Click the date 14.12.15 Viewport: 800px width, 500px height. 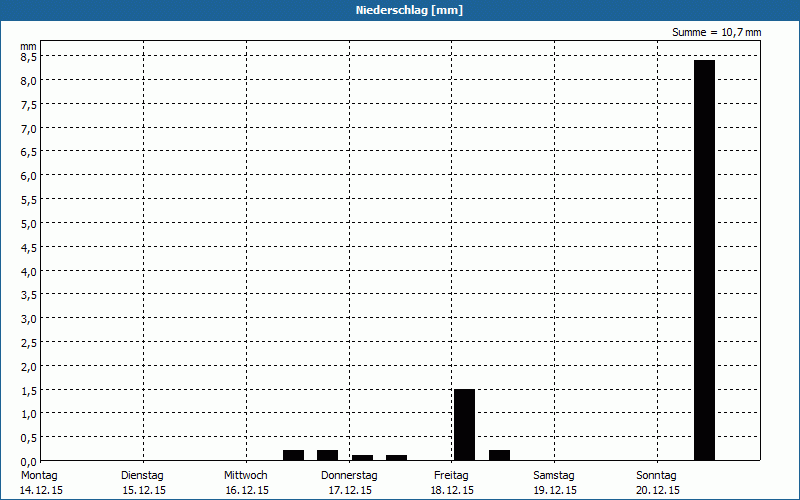pyautogui.click(x=41, y=490)
